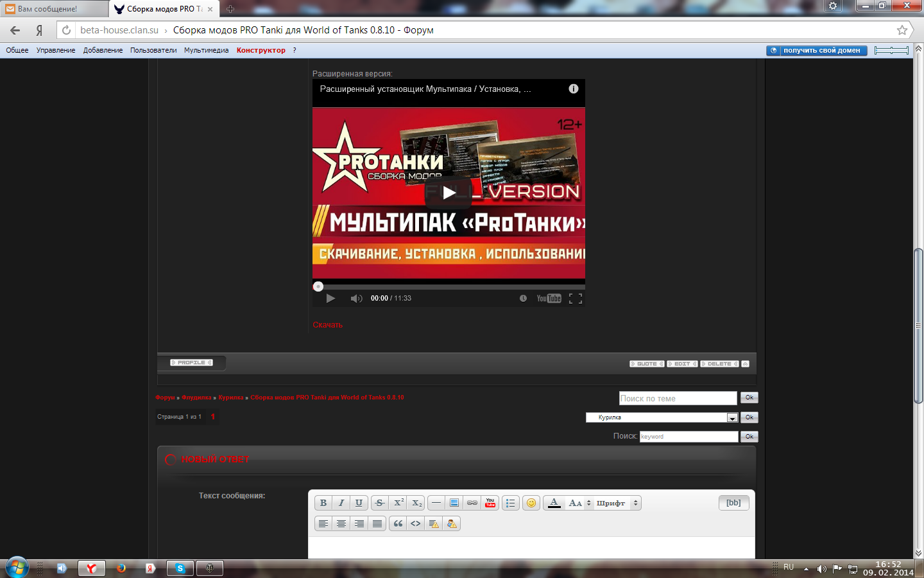The height and width of the screenshot is (578, 924).
Task: Align text to the left
Action: coord(323,524)
